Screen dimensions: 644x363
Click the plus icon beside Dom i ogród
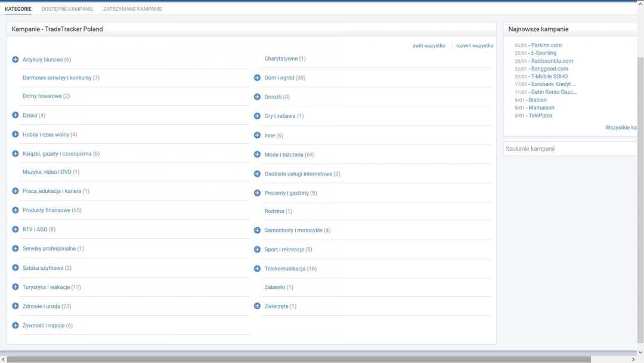[258, 78]
